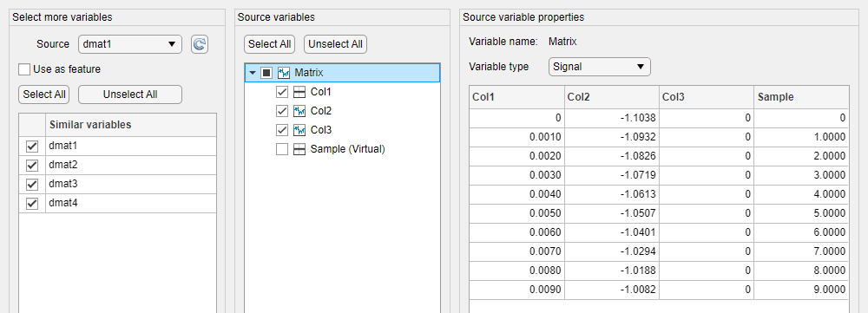868x313 pixels.
Task: Click the cell with value -1.0613
Action: coord(612,194)
